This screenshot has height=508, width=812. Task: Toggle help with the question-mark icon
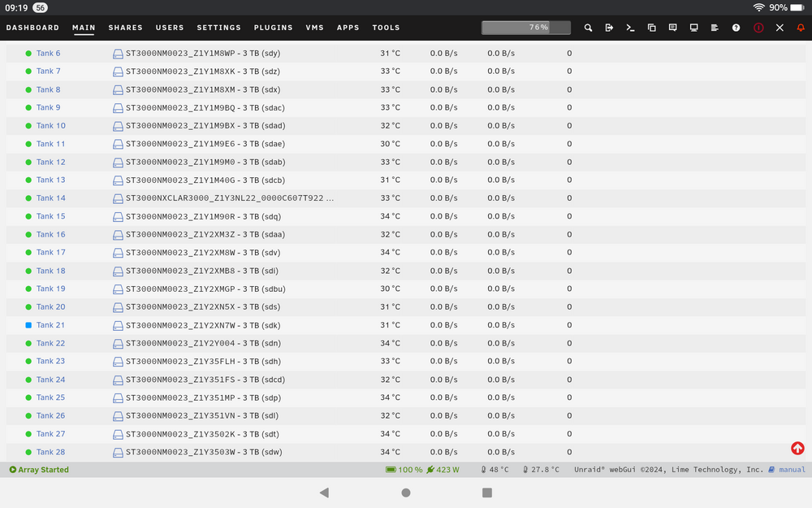coord(736,28)
